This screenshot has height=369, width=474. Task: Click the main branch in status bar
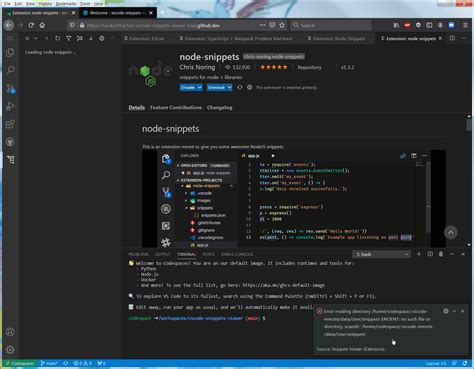[x=49, y=363]
